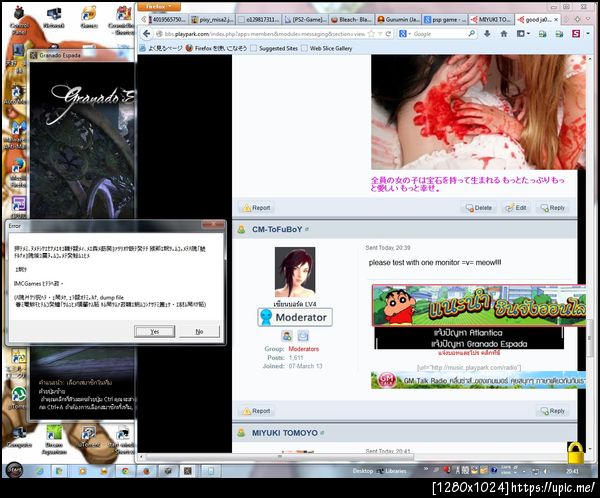Open the Chrome taskbar icon
This screenshot has width=600, height=498.
point(125,471)
